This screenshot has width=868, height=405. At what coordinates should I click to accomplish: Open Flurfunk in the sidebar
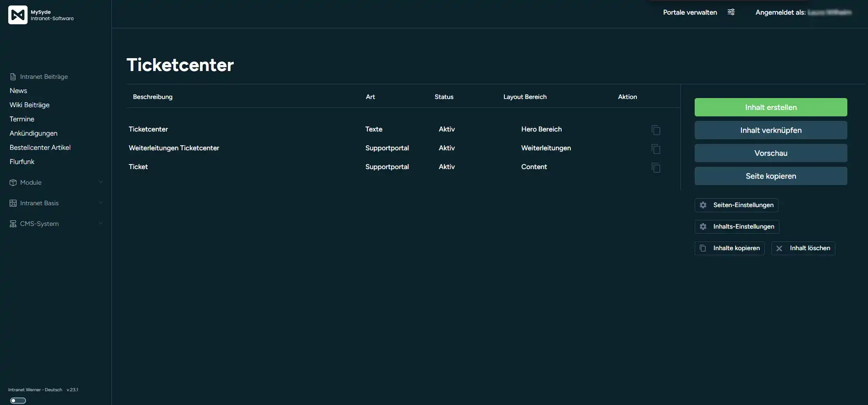point(22,162)
